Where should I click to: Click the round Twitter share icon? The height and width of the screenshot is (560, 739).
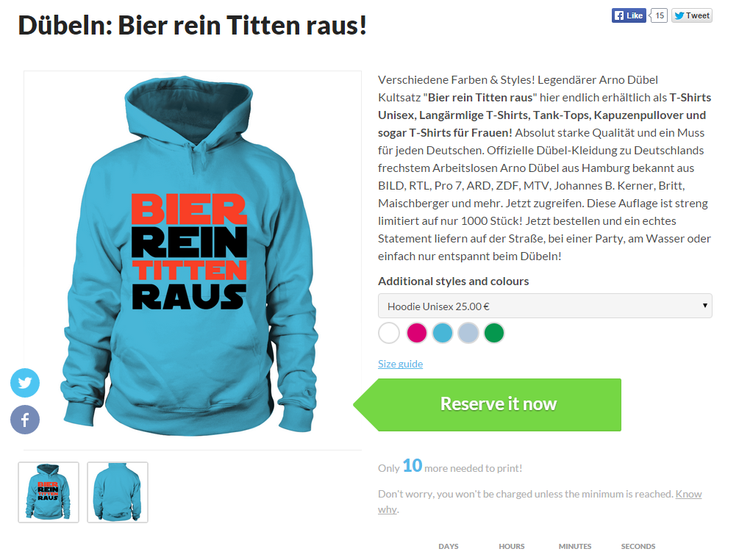(25, 383)
